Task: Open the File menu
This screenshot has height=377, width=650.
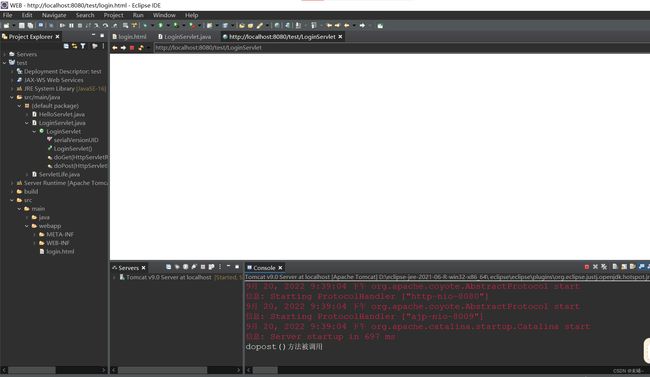Action: tap(7, 15)
